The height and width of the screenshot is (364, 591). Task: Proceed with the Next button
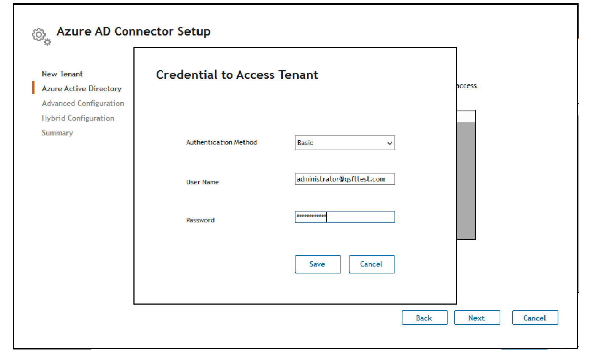click(477, 318)
